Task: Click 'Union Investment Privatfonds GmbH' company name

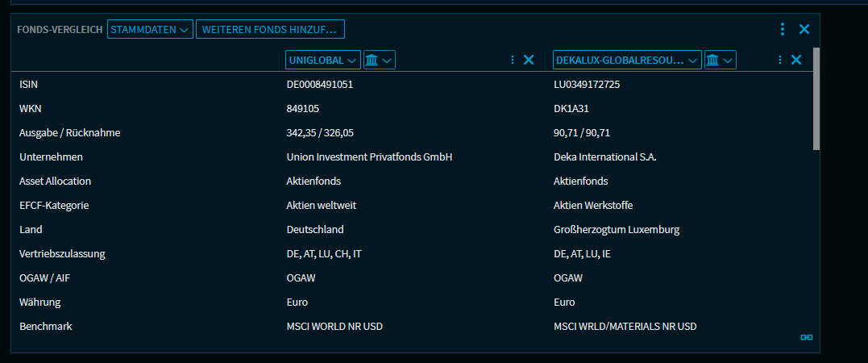Action: [x=369, y=157]
